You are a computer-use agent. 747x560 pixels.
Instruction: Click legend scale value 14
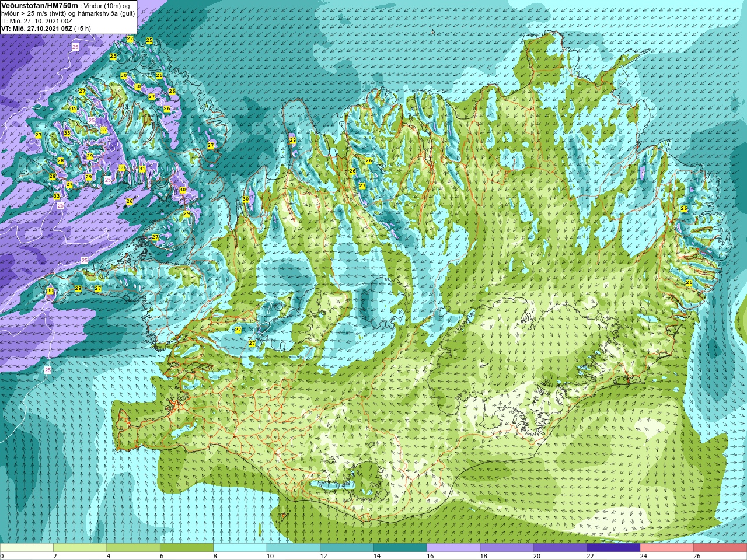point(376,556)
